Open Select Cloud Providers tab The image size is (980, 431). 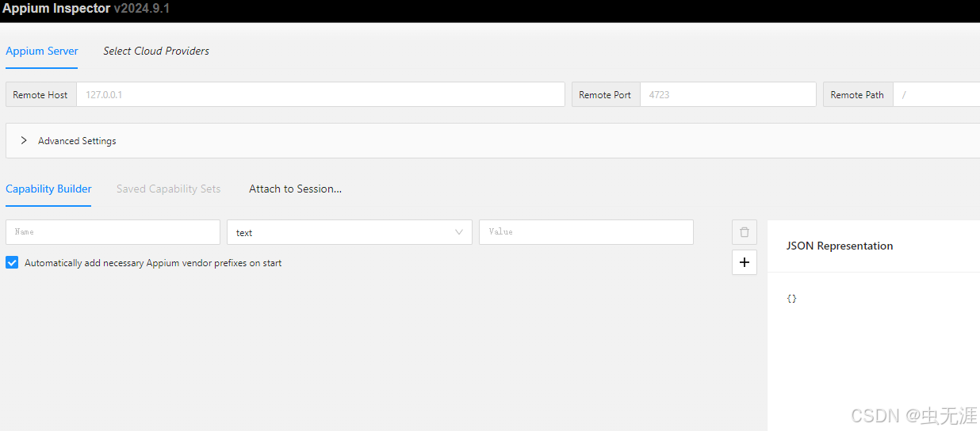[x=156, y=51]
